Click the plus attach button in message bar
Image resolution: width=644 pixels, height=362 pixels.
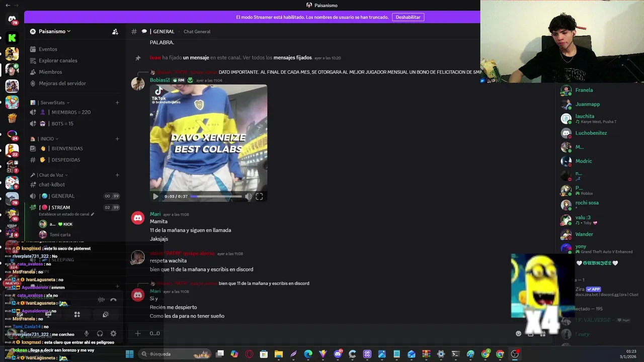pos(137,333)
